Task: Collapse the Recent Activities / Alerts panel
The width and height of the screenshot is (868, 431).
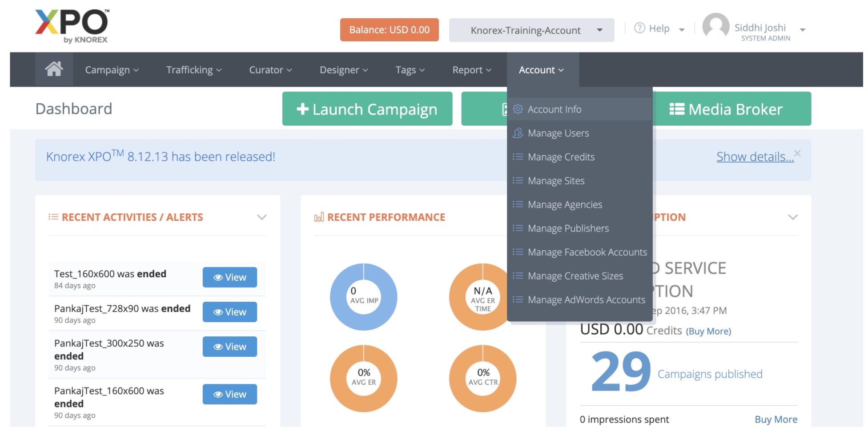Action: 262,217
